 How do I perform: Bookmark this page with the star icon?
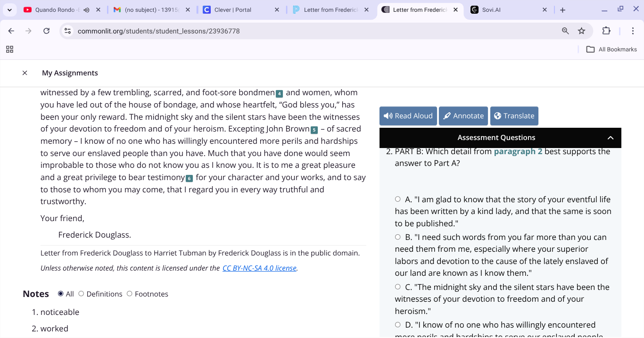582,31
